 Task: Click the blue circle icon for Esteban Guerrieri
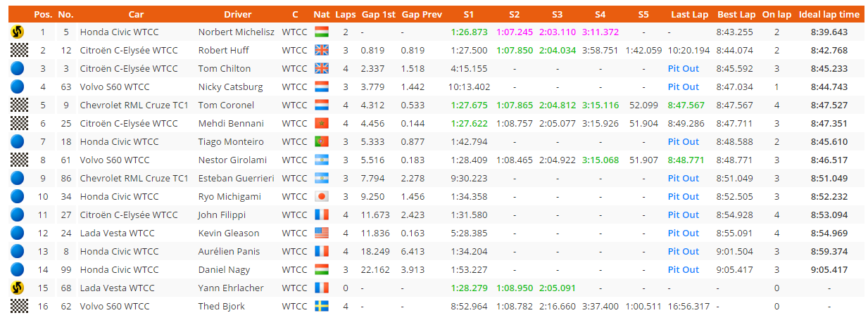coord(18,179)
